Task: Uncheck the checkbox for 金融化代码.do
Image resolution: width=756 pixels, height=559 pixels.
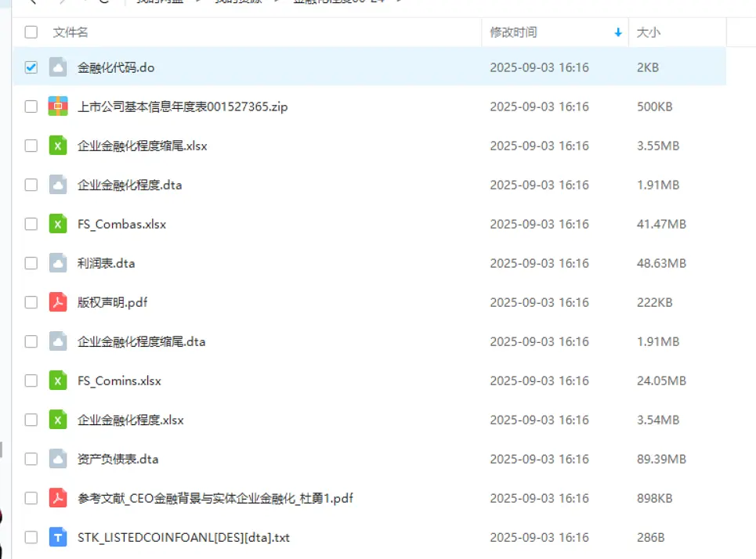Action: 31,67
